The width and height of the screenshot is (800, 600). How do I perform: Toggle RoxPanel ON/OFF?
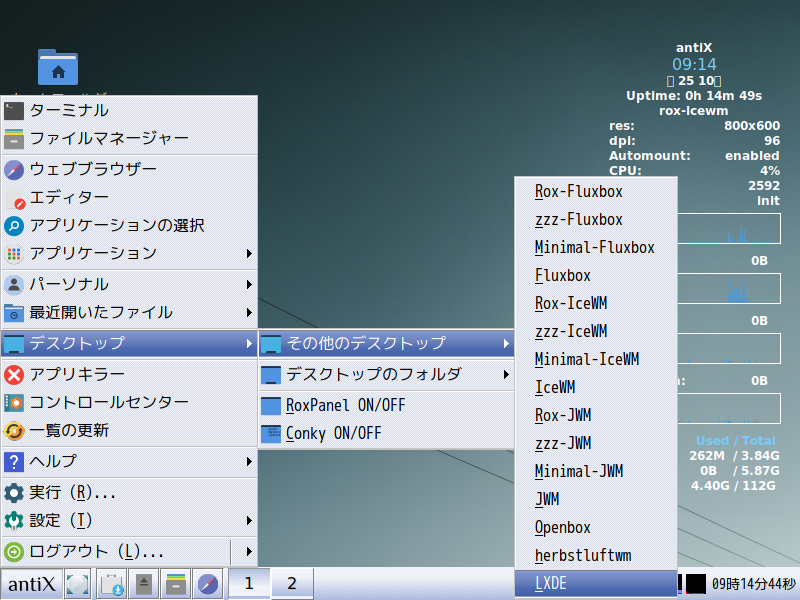click(x=386, y=406)
